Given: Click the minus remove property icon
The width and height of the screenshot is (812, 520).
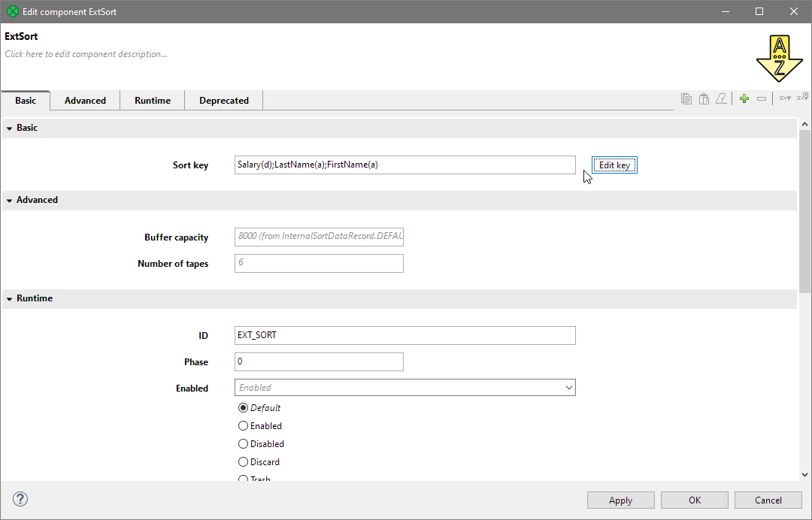Looking at the screenshot, I should [762, 98].
